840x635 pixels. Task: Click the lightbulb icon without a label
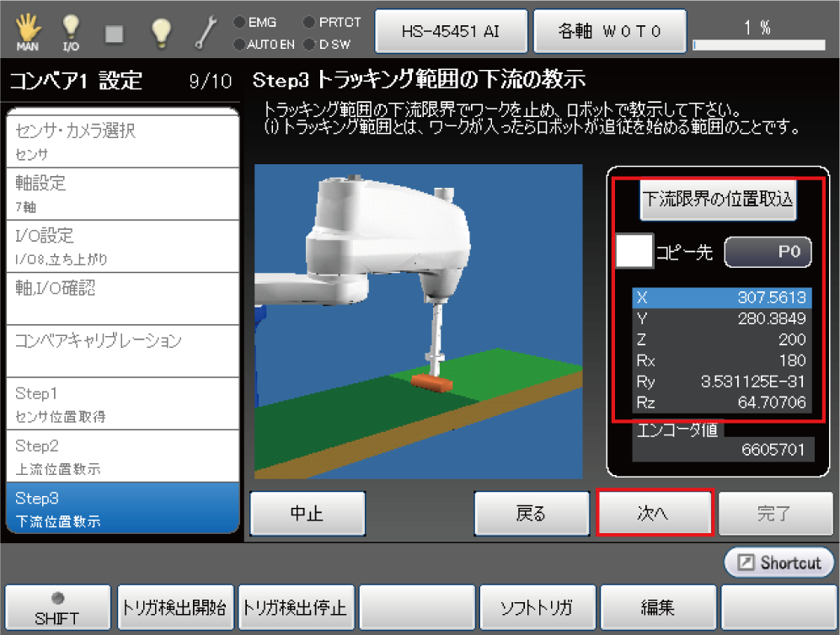coord(161,31)
